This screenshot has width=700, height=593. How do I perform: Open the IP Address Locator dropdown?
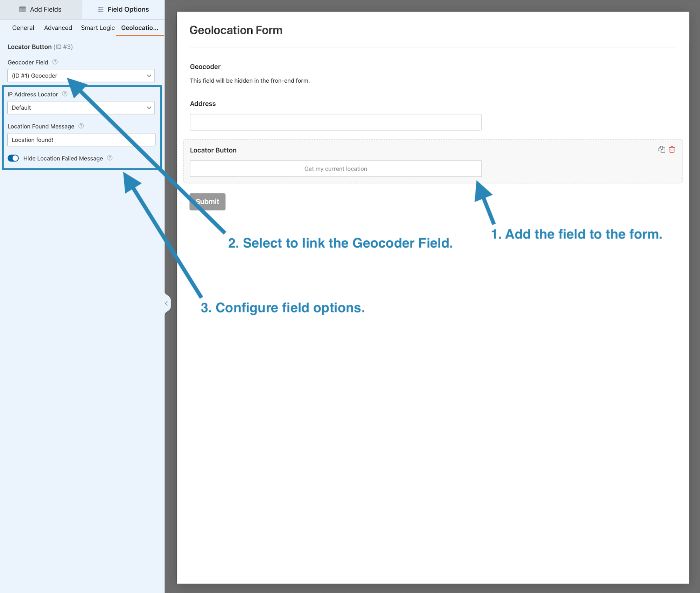pyautogui.click(x=81, y=108)
